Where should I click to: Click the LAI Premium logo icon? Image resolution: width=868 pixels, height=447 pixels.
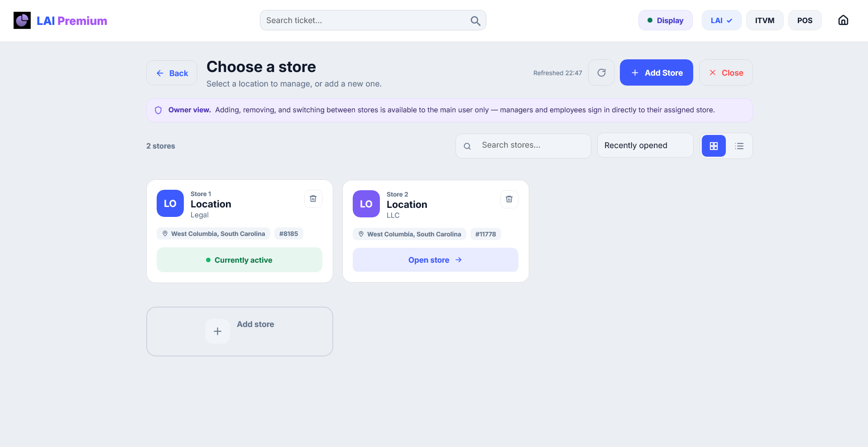[x=22, y=20]
